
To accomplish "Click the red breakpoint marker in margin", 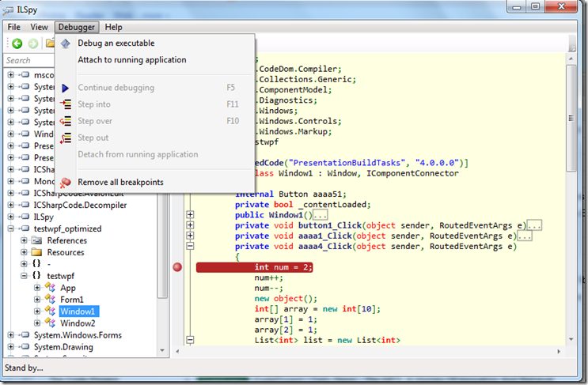I will tap(178, 267).
